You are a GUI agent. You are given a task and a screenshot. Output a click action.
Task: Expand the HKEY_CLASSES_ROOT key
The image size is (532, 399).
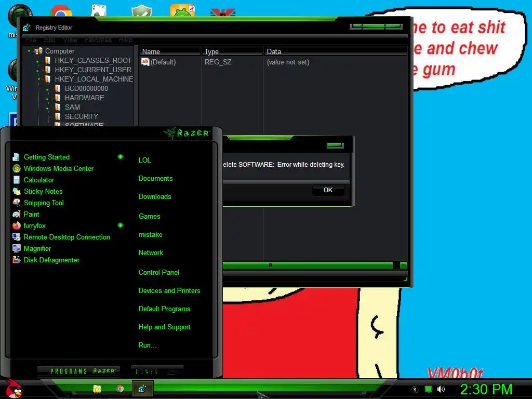click(x=37, y=61)
